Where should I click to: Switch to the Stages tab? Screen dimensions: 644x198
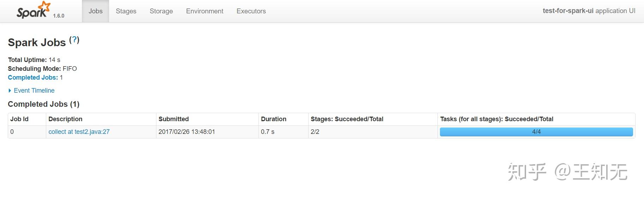[126, 11]
